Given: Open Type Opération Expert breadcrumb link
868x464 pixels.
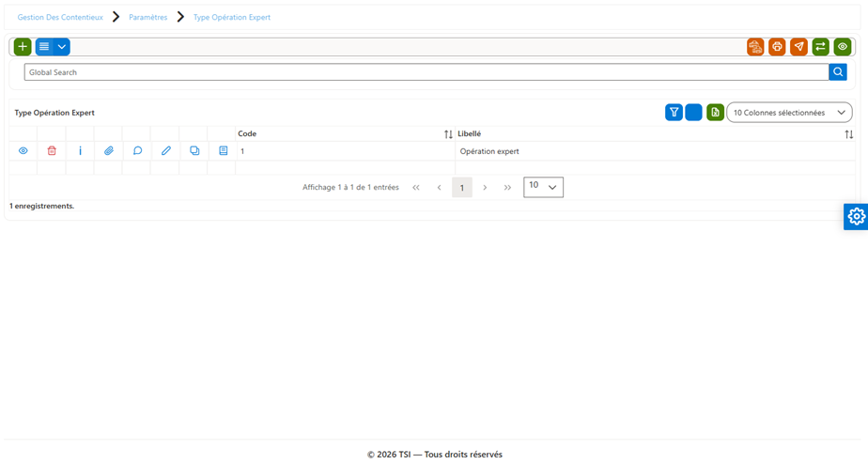Looking at the screenshot, I should [x=232, y=17].
